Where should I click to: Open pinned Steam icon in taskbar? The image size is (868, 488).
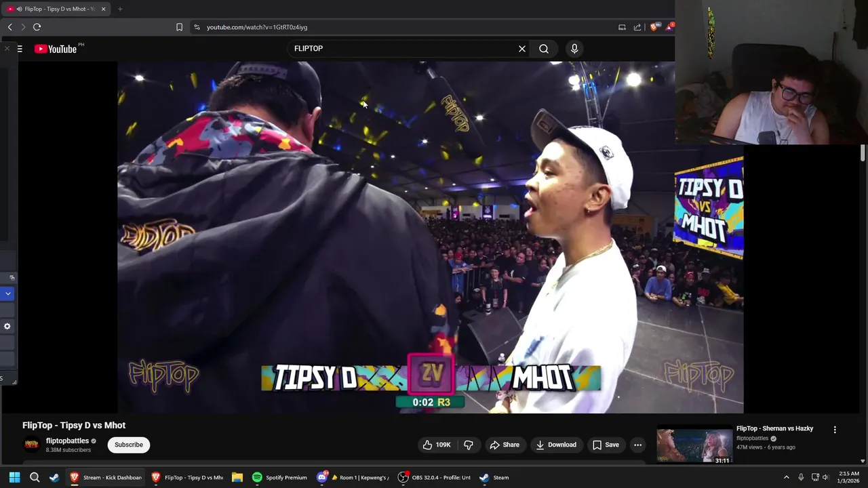click(54, 477)
